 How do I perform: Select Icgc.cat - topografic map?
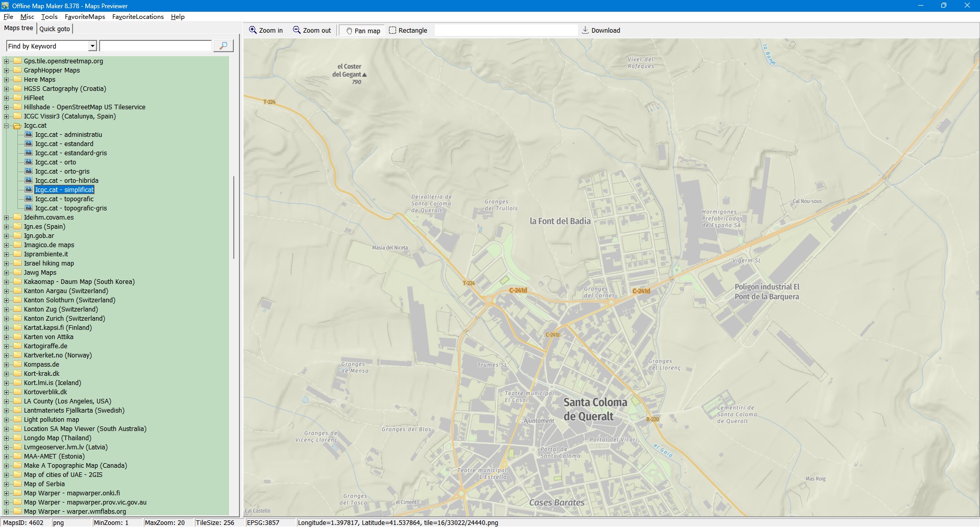(64, 199)
